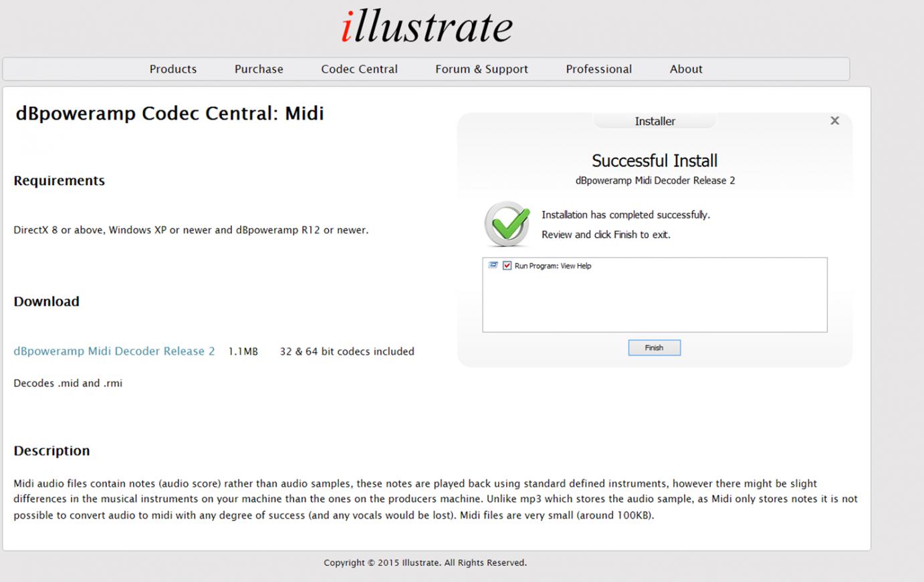
Task: Click the illustrate logo at the top
Action: (x=427, y=27)
